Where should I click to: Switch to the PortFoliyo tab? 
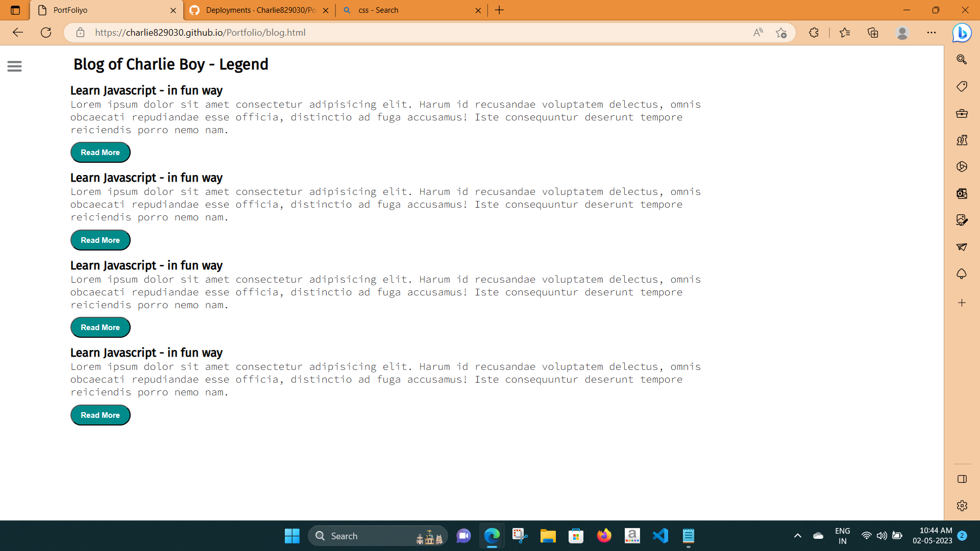pyautogui.click(x=107, y=10)
